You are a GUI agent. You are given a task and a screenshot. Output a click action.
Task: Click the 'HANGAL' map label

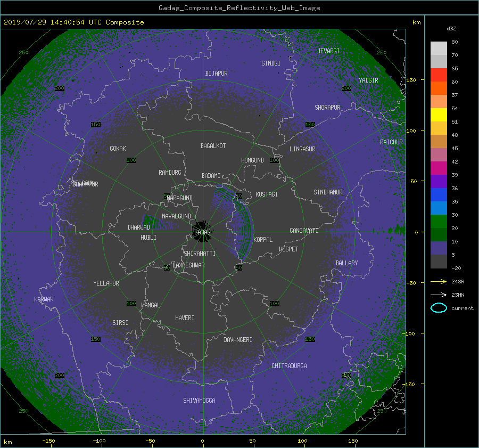[150, 305]
